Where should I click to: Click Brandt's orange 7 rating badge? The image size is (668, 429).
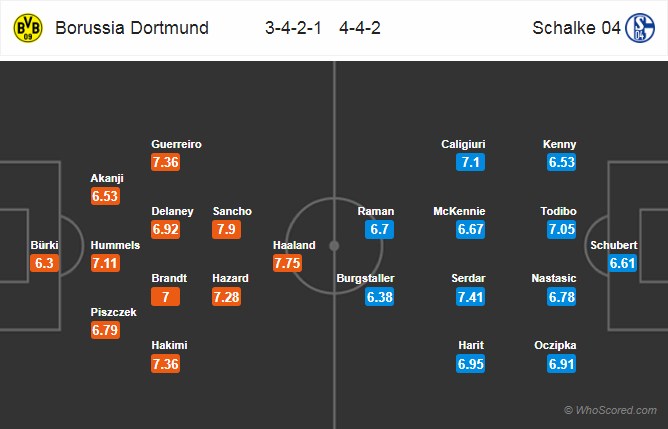[x=165, y=297]
